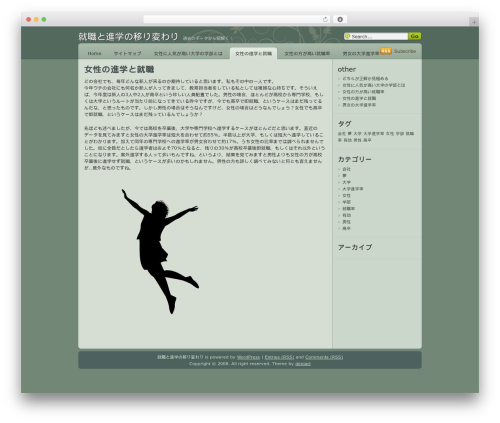The image size is (500, 423).
Task: Click the Subscribe link
Action: (x=405, y=51)
